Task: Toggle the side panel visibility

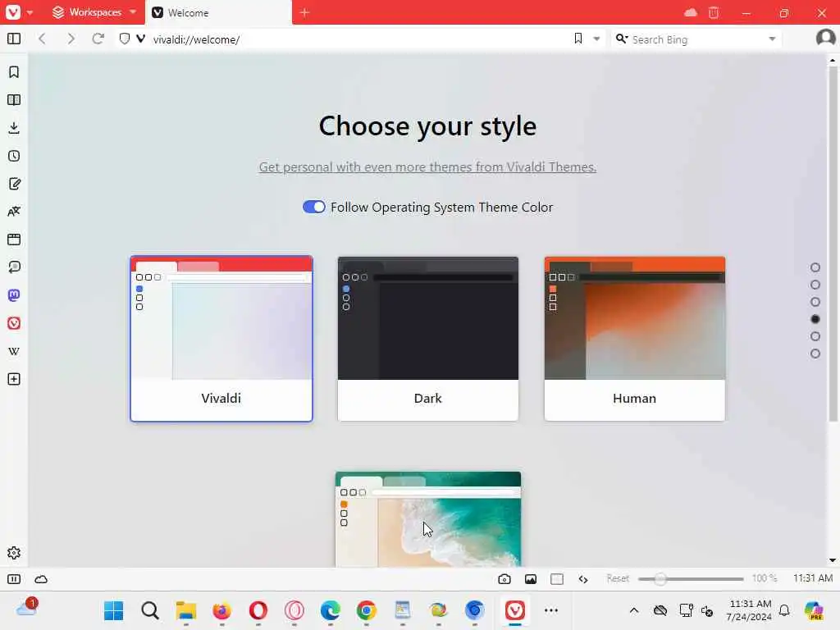Action: 14,39
